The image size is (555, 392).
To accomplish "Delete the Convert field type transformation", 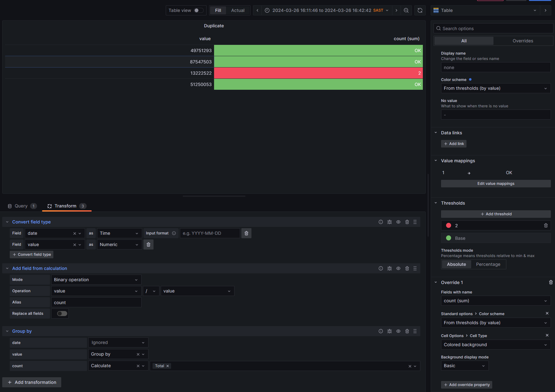I will point(407,222).
